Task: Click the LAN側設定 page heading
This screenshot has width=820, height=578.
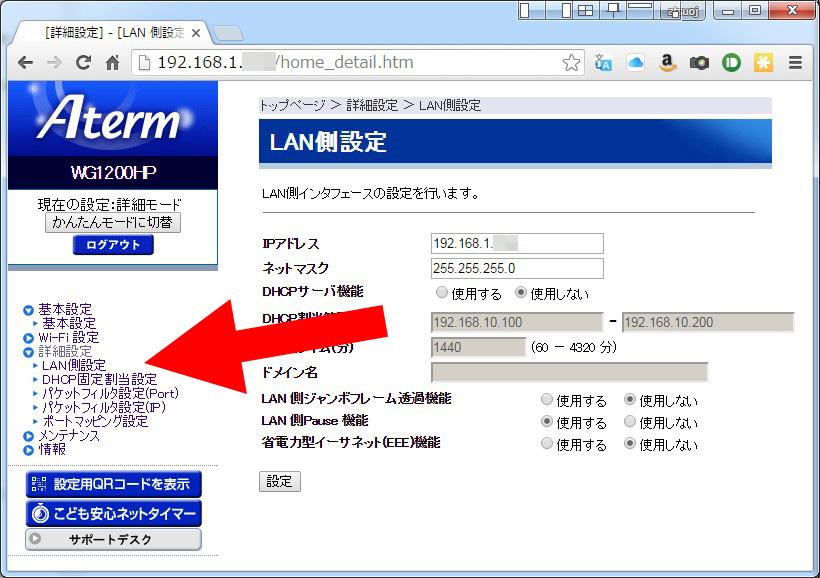Action: (328, 142)
